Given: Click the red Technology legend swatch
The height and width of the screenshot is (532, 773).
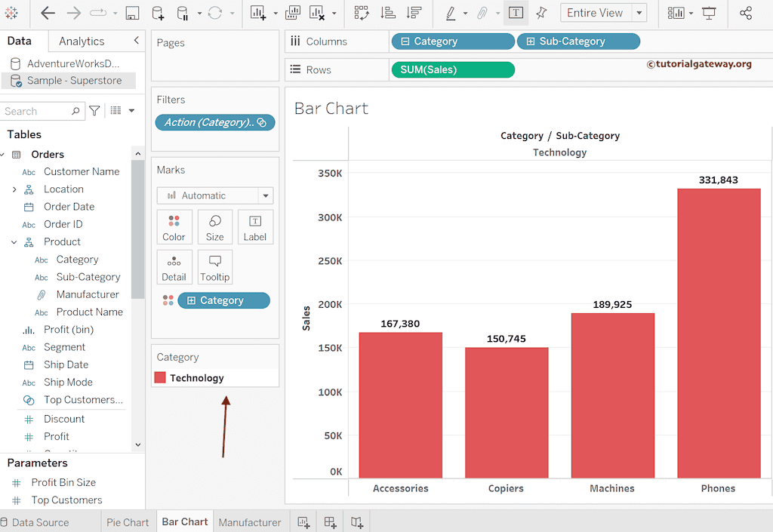Looking at the screenshot, I should [x=160, y=378].
